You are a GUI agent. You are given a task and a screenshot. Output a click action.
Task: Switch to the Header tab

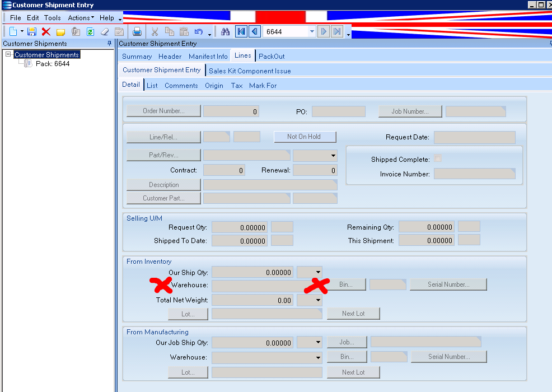170,57
